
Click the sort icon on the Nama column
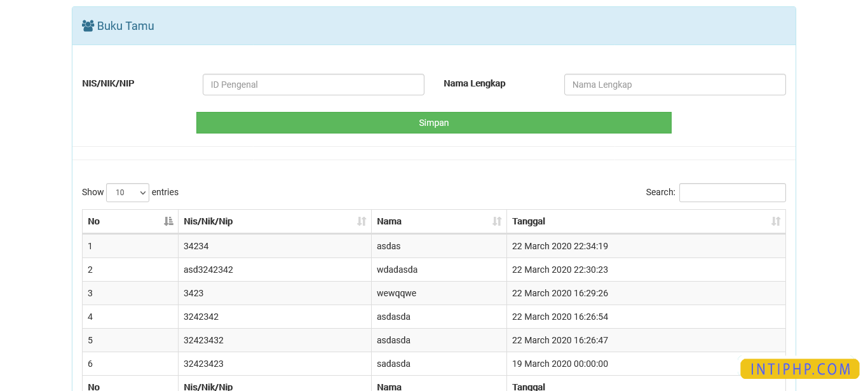tap(497, 221)
